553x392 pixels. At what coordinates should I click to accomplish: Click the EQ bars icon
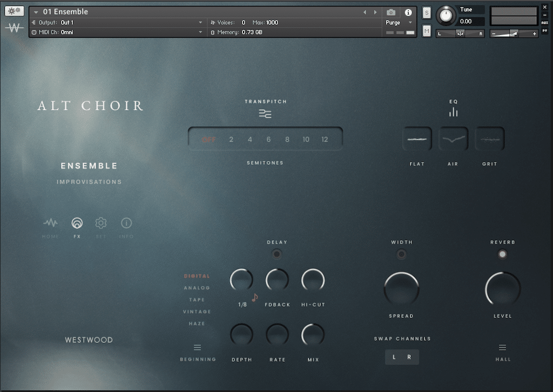coord(454,112)
